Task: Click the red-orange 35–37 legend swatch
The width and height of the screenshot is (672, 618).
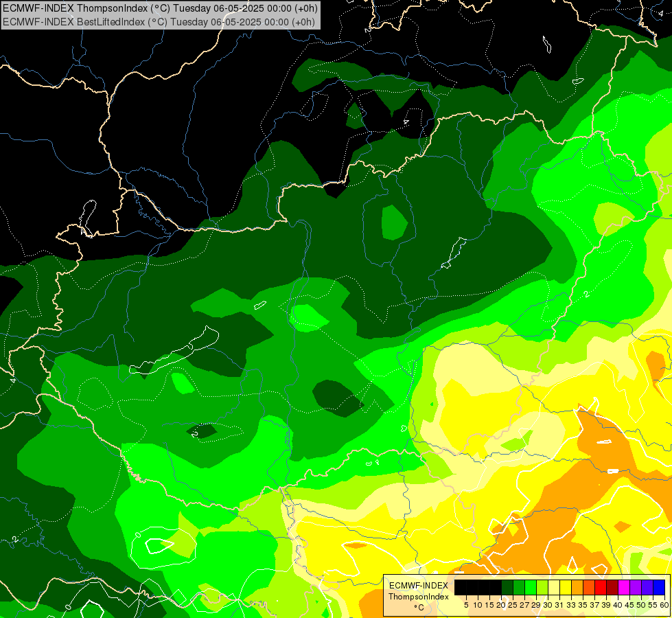Action: pos(589,587)
